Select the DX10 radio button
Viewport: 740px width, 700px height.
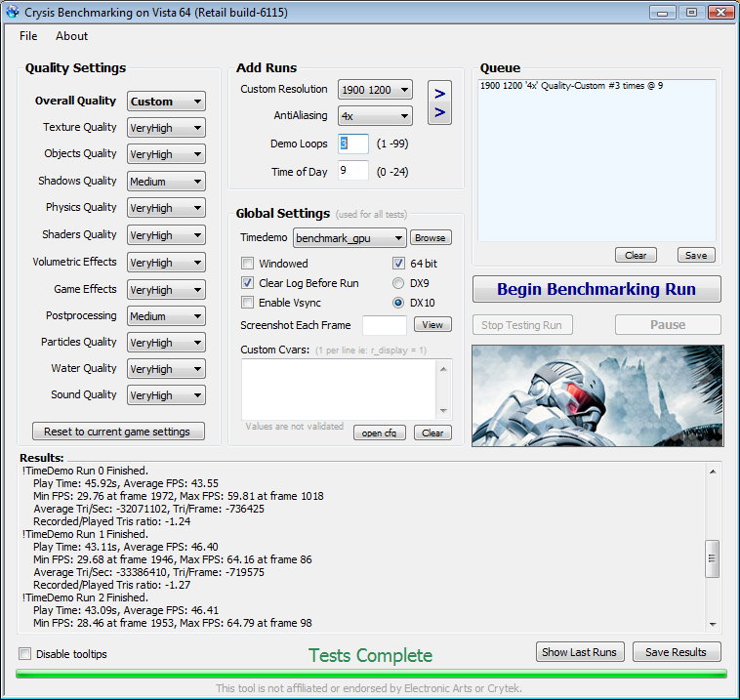398,303
